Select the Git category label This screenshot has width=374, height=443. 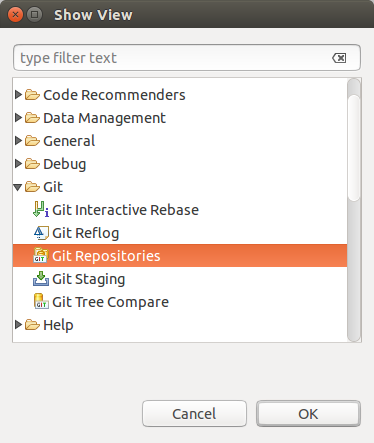click(53, 187)
